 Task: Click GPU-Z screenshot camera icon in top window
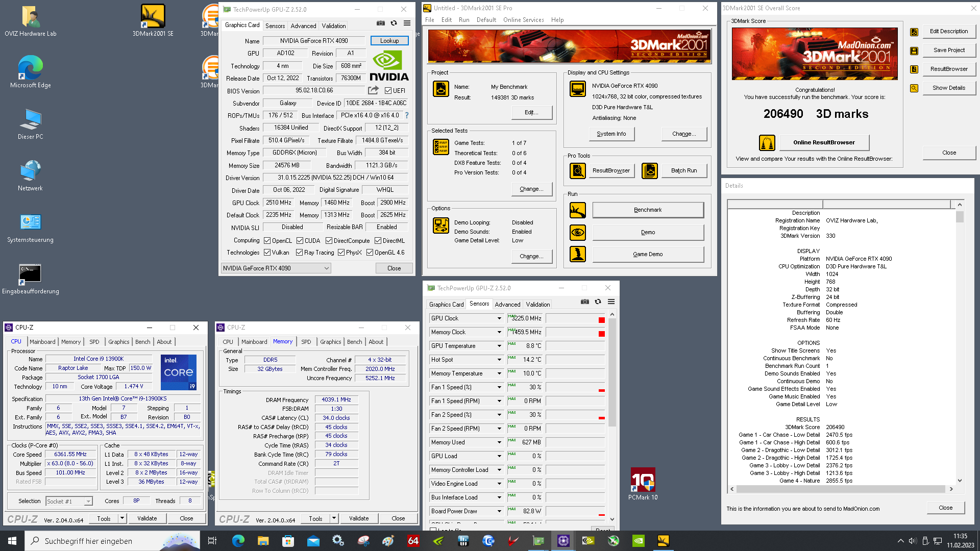pos(381,23)
